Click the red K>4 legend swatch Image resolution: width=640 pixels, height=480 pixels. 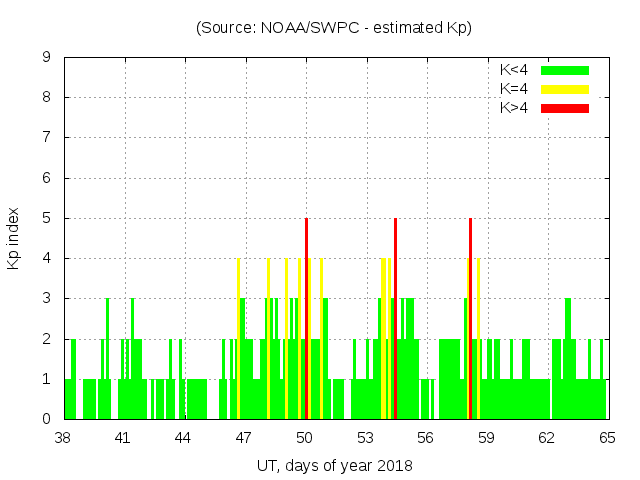tap(565, 108)
